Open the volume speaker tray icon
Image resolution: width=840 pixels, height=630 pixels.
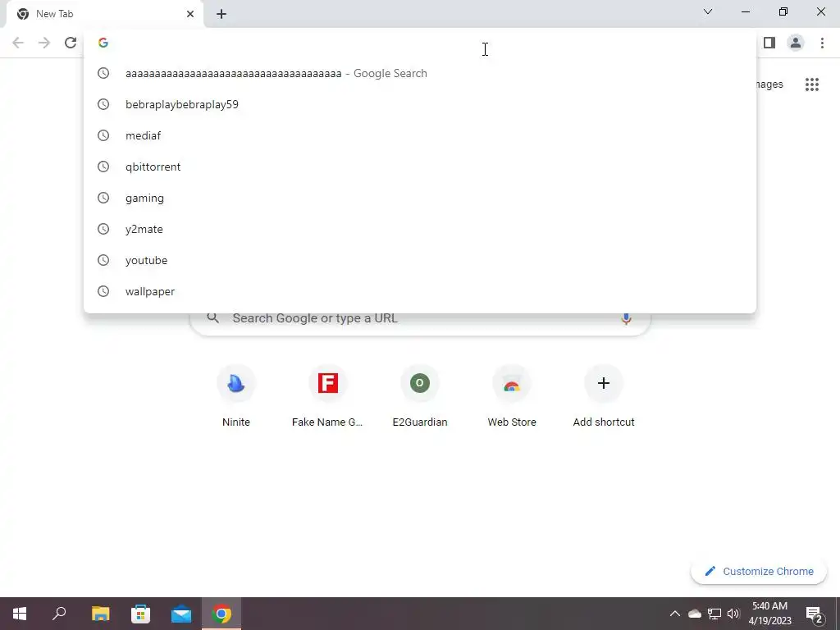[733, 614]
